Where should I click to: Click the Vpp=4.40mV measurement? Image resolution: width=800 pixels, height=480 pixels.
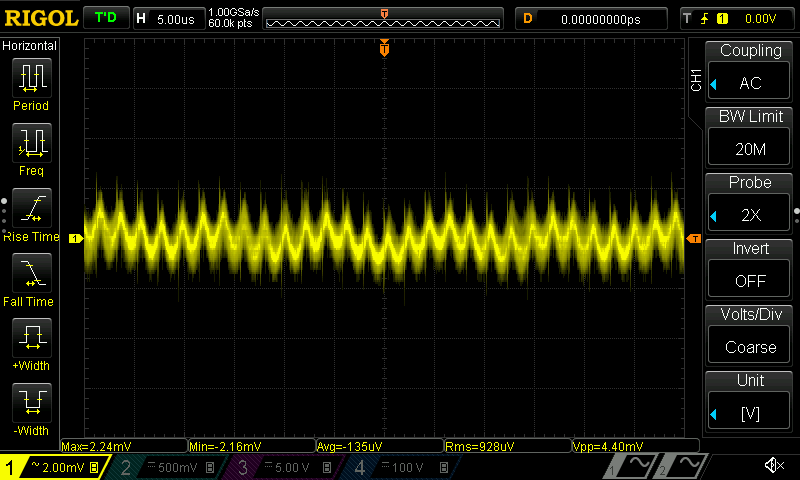click(636, 446)
